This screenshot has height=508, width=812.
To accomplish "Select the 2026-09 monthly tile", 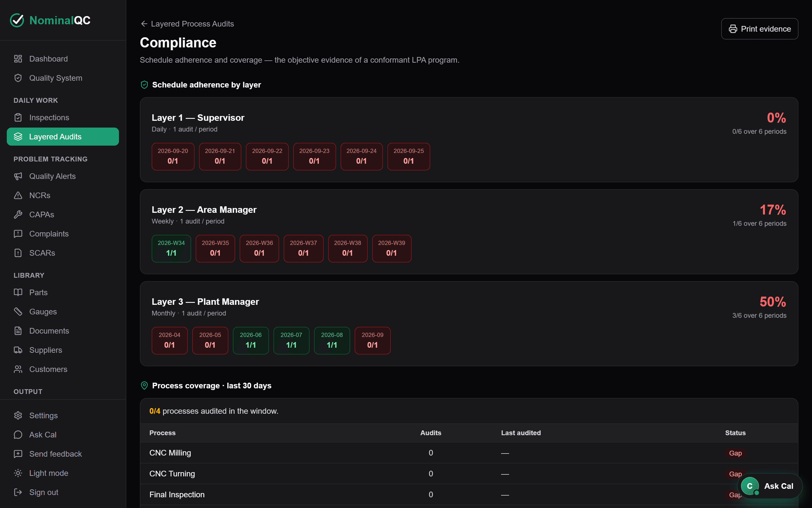I will 372,341.
